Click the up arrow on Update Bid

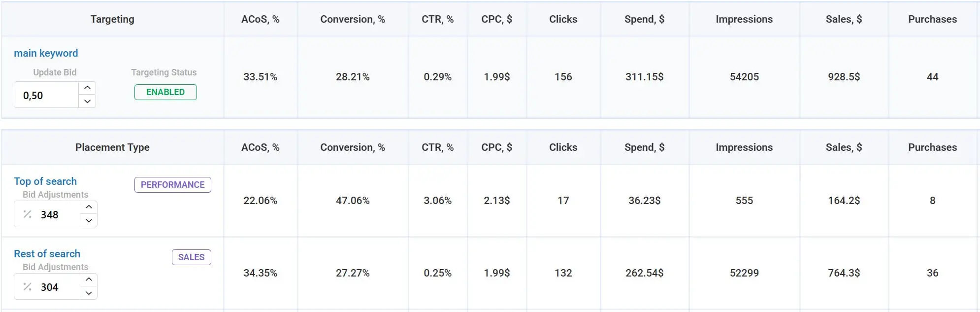coord(88,87)
